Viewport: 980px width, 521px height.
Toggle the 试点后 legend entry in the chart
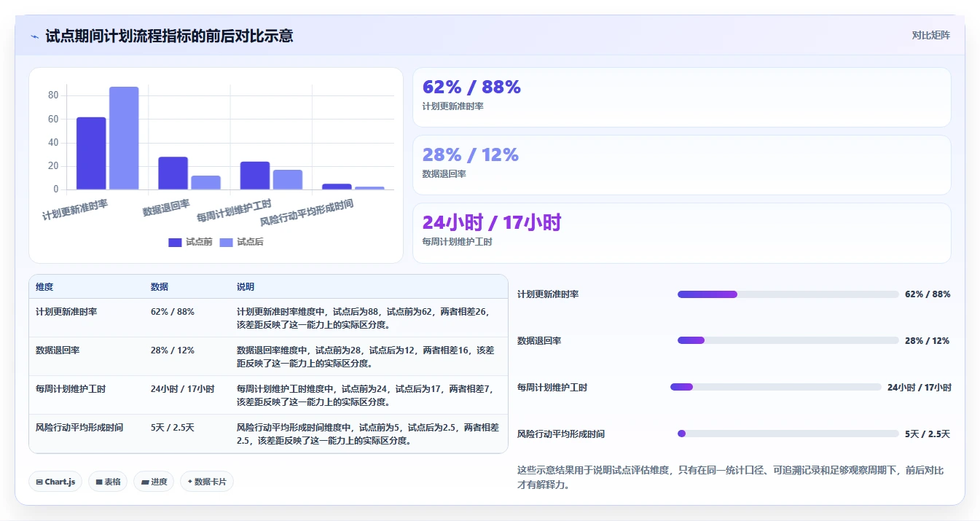(241, 242)
